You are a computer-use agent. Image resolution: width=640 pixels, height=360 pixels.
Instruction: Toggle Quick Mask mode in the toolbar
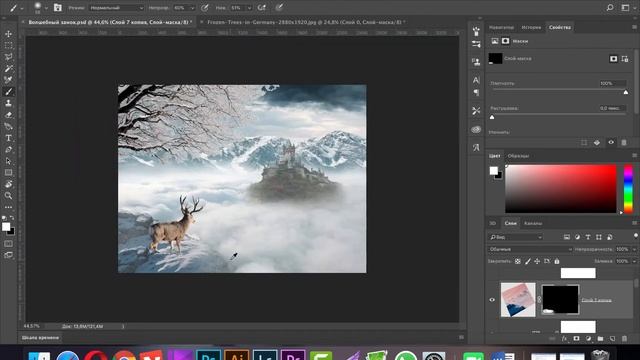click(x=8, y=244)
